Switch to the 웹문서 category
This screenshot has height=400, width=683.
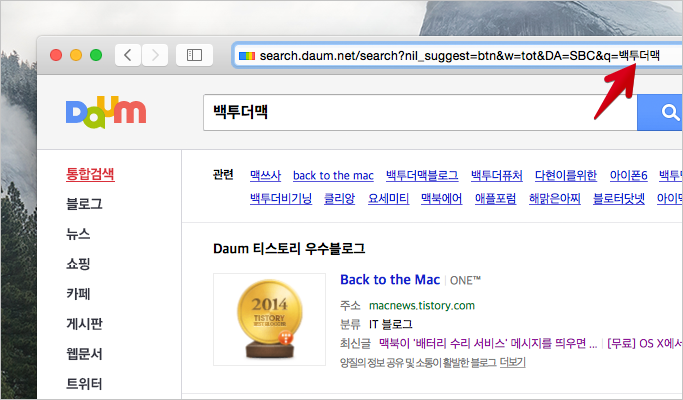84,354
